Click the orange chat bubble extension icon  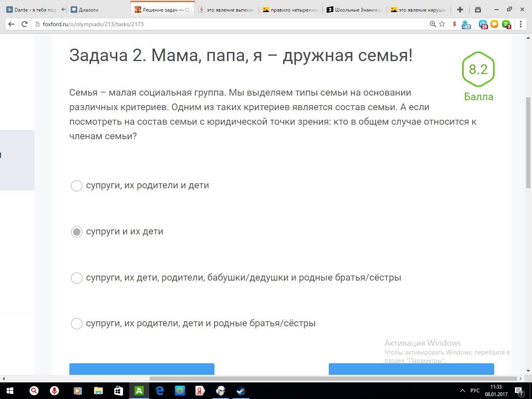click(494, 24)
